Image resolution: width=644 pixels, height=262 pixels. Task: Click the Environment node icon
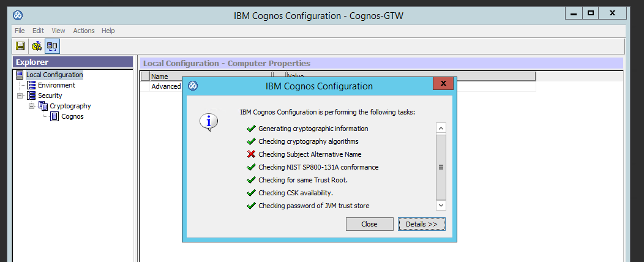coord(31,86)
